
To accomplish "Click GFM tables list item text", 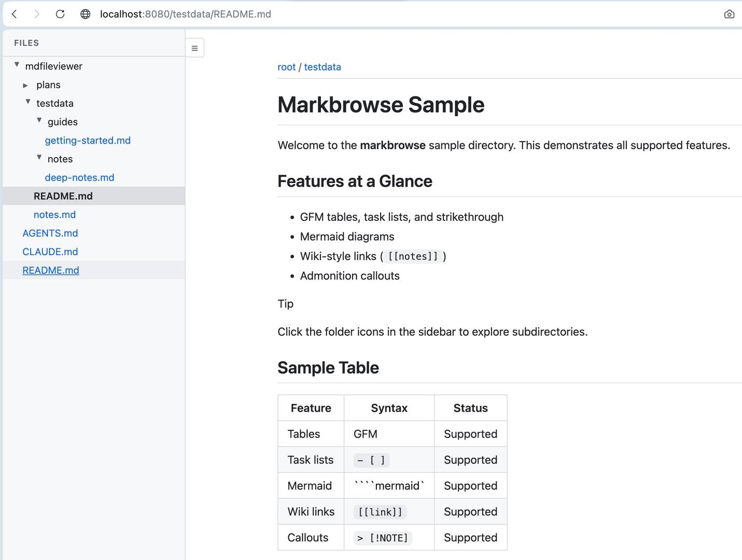I will click(402, 217).
